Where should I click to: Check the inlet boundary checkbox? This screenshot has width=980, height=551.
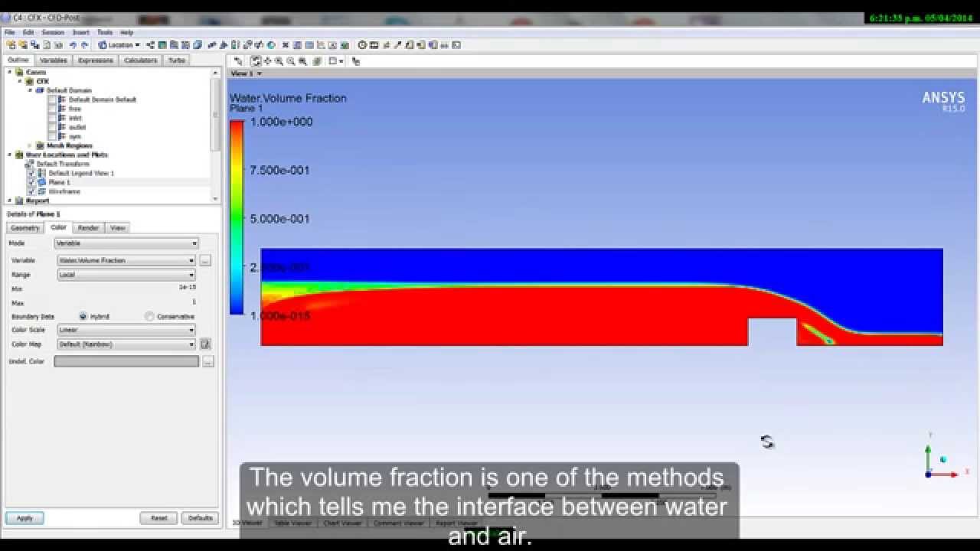52,118
